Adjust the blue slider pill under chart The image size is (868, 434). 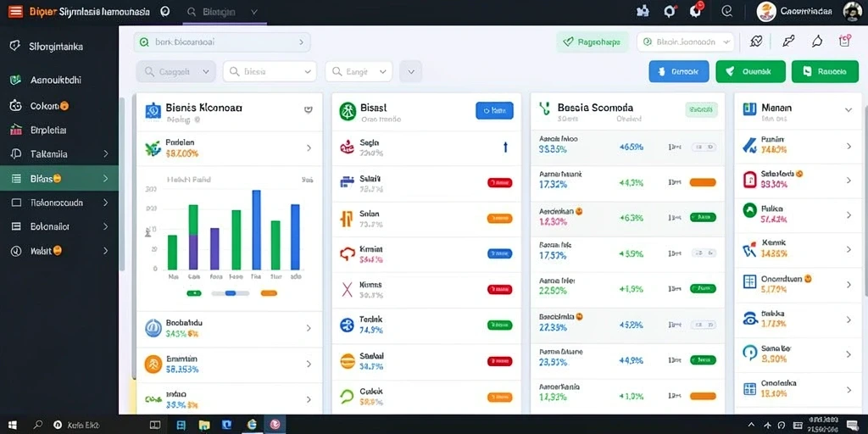click(x=231, y=292)
